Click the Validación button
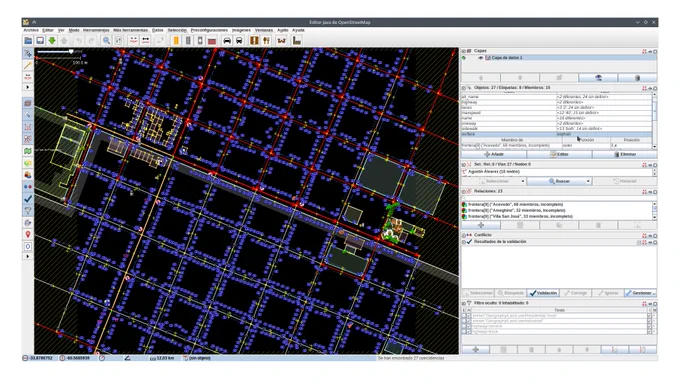 click(x=543, y=293)
